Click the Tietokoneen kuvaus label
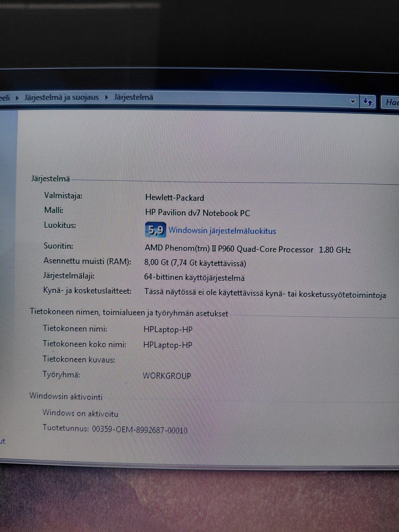 (79, 360)
